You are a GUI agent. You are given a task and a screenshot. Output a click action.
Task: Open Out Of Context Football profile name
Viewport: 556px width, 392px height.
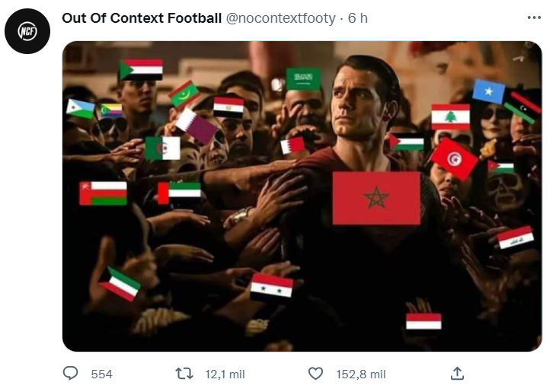click(x=142, y=18)
